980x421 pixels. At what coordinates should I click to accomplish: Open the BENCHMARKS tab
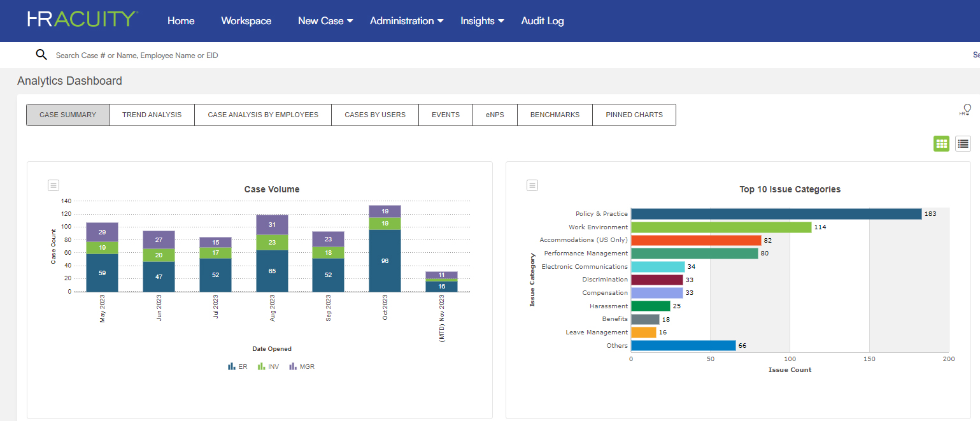554,115
